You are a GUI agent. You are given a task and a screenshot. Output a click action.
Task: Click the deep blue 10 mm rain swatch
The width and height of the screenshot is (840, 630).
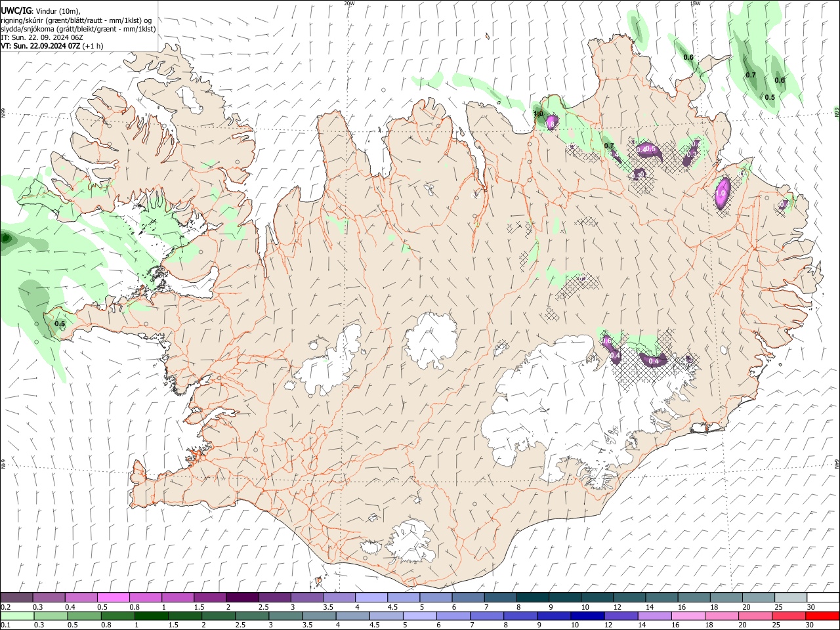[x=587, y=616]
